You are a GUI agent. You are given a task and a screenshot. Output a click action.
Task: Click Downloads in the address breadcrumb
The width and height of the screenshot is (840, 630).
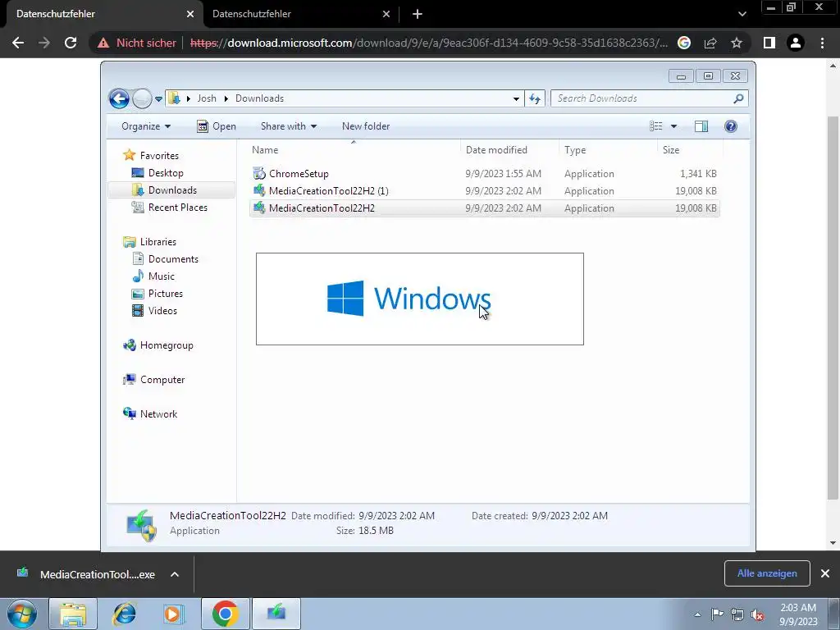tap(259, 98)
